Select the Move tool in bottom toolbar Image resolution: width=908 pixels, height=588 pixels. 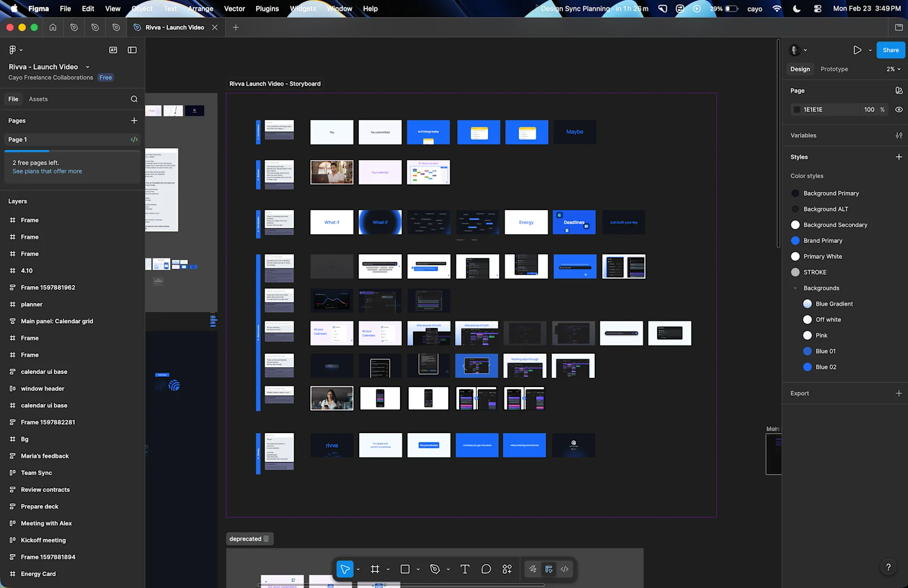[x=344, y=569]
